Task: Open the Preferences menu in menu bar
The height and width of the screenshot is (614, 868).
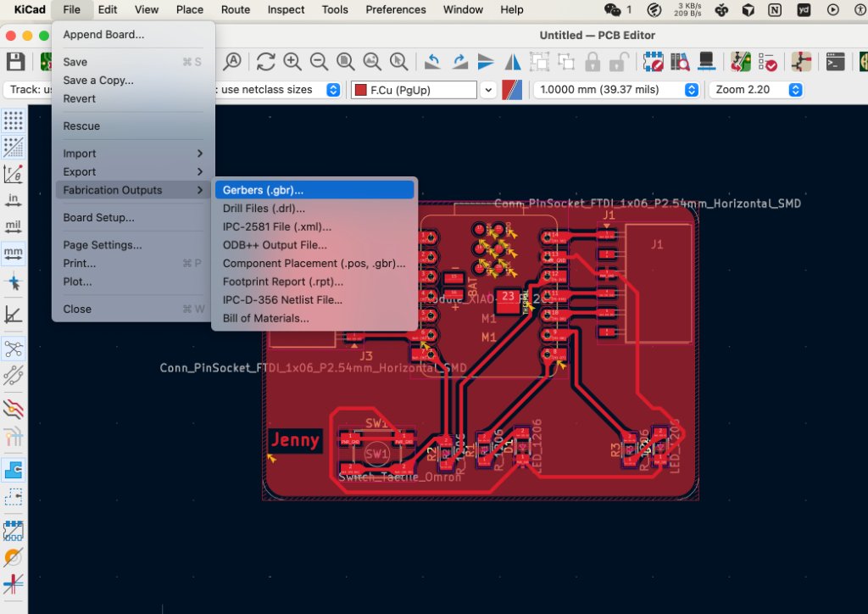Action: (x=395, y=9)
